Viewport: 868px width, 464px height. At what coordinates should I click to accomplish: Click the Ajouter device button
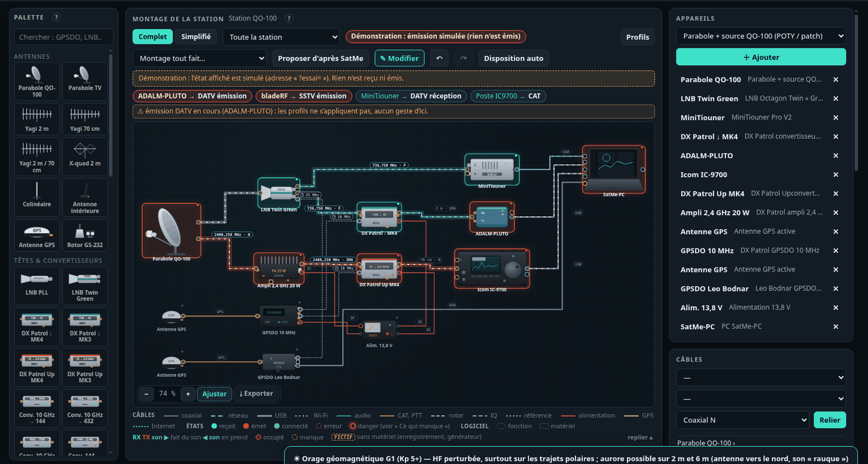(x=761, y=57)
